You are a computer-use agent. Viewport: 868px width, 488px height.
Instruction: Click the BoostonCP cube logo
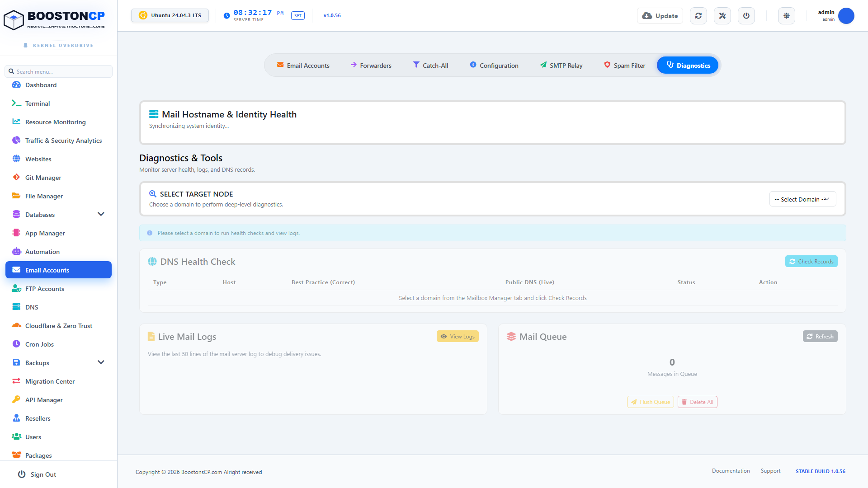click(x=14, y=20)
